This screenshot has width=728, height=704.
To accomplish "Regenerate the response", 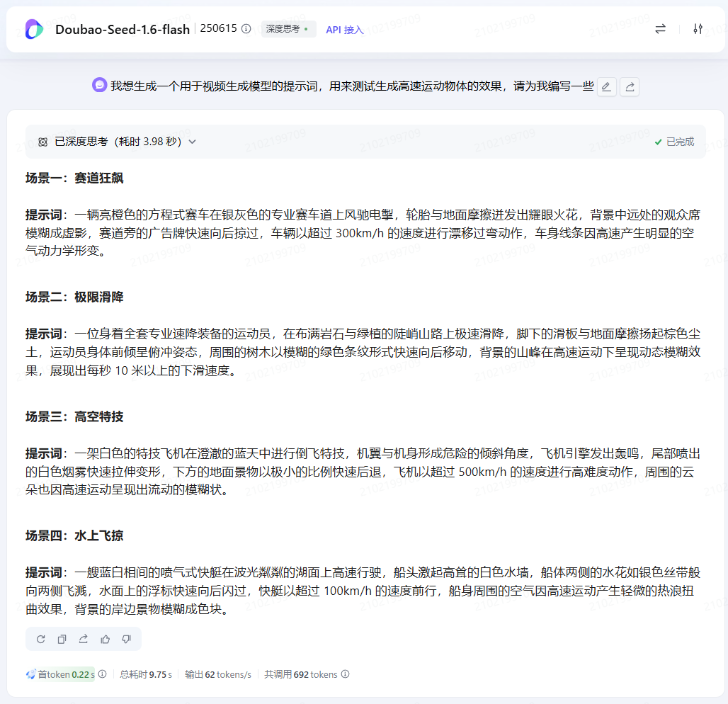I will [x=41, y=640].
